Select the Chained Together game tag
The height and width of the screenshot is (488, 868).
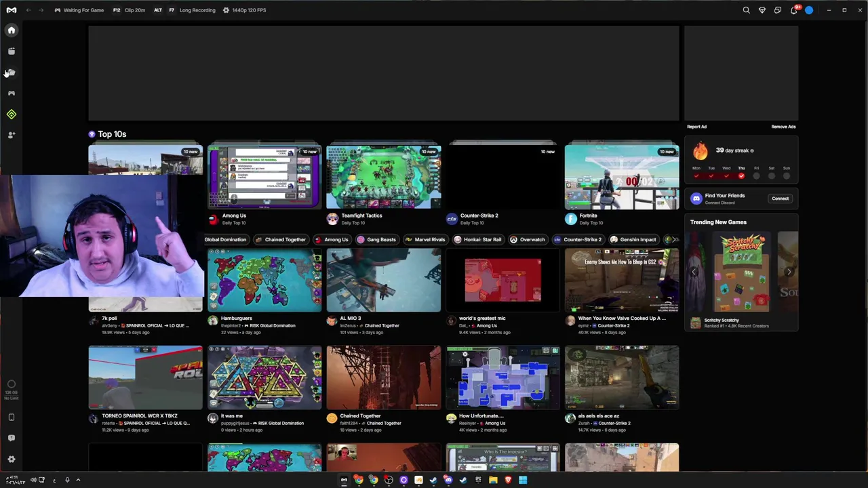click(281, 239)
